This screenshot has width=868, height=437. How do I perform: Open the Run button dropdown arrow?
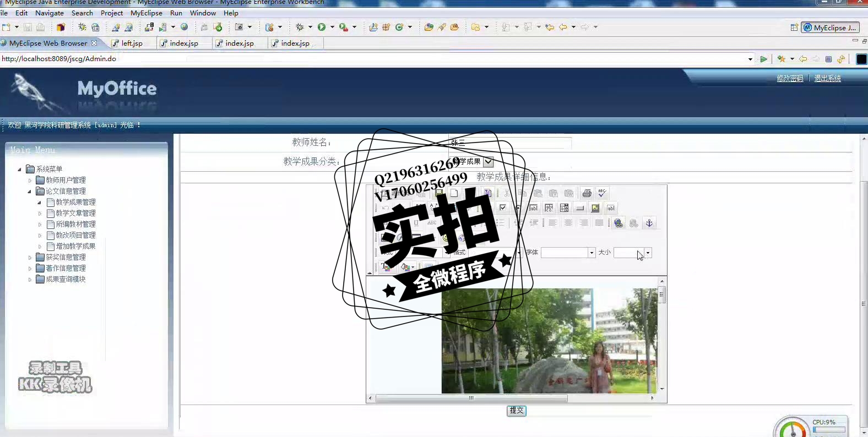(332, 27)
